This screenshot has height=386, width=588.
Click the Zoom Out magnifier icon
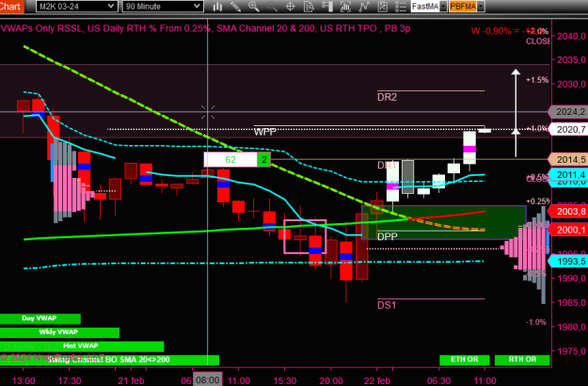(x=272, y=7)
